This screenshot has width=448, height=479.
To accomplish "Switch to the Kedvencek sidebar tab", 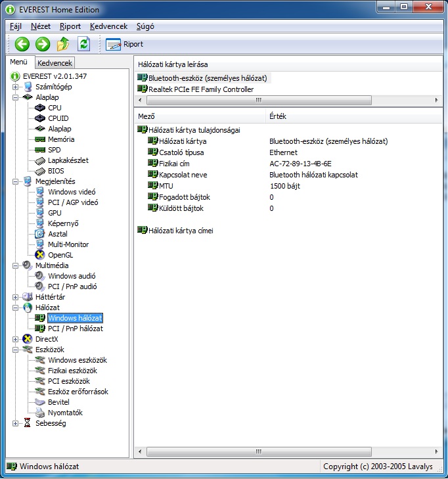I will tap(55, 63).
